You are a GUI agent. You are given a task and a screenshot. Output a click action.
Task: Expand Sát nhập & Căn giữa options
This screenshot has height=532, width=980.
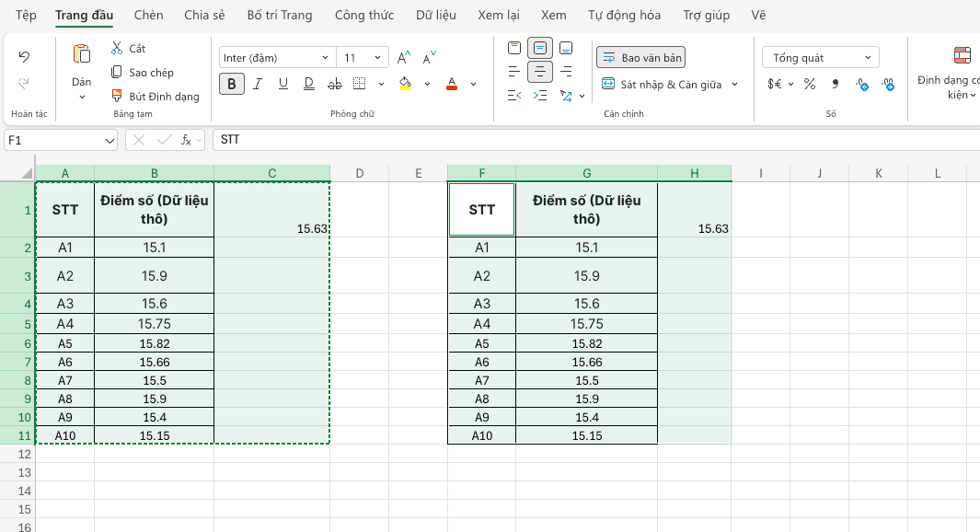(x=735, y=84)
